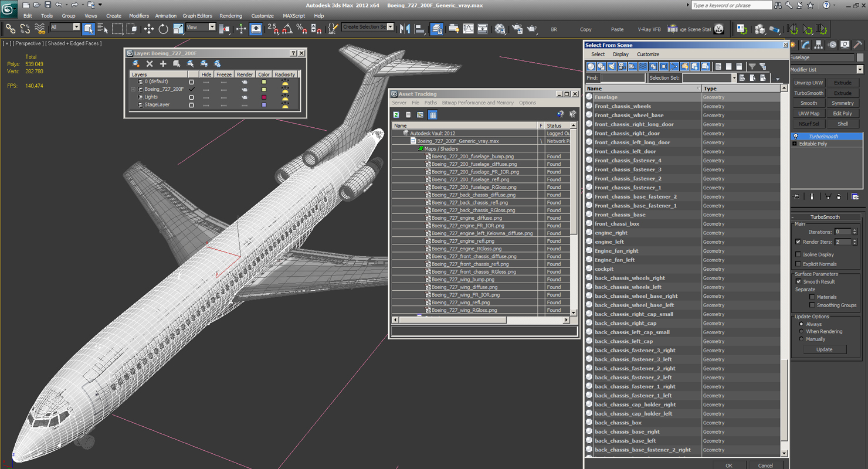The height and width of the screenshot is (469, 868).
Task: Click the Edit Poly modifier button
Action: pyautogui.click(x=843, y=114)
